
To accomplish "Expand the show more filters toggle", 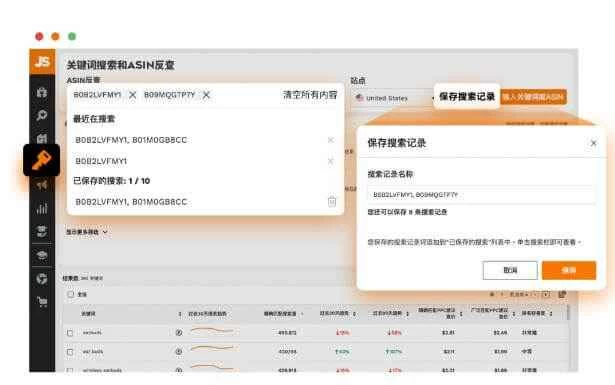I will (87, 232).
